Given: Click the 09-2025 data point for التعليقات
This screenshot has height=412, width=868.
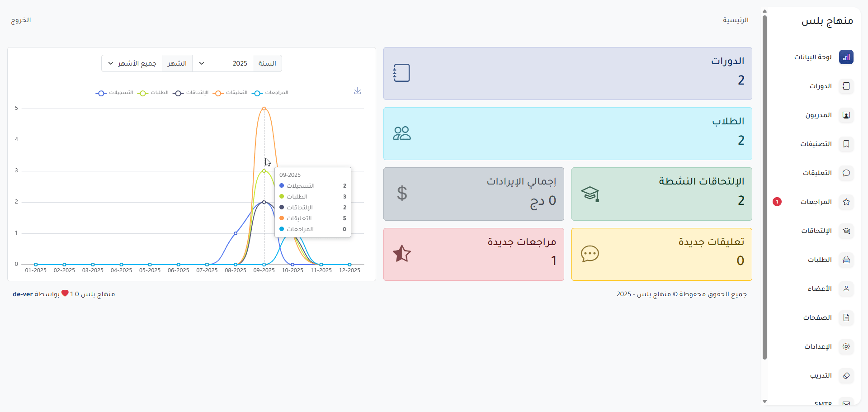Looking at the screenshot, I should pyautogui.click(x=264, y=109).
